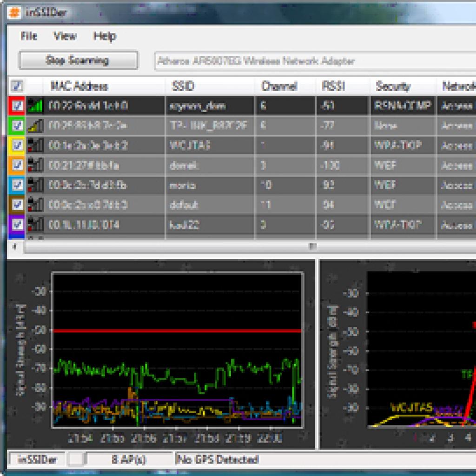The height and width of the screenshot is (476, 476).
Task: Uncheck the yellow WOJTAS network checkbox
Action: [17, 145]
